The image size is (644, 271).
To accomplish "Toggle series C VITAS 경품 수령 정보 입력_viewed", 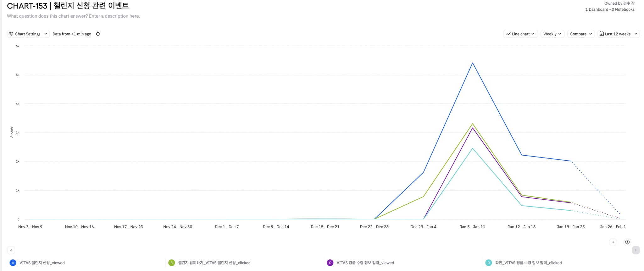I will point(365,263).
